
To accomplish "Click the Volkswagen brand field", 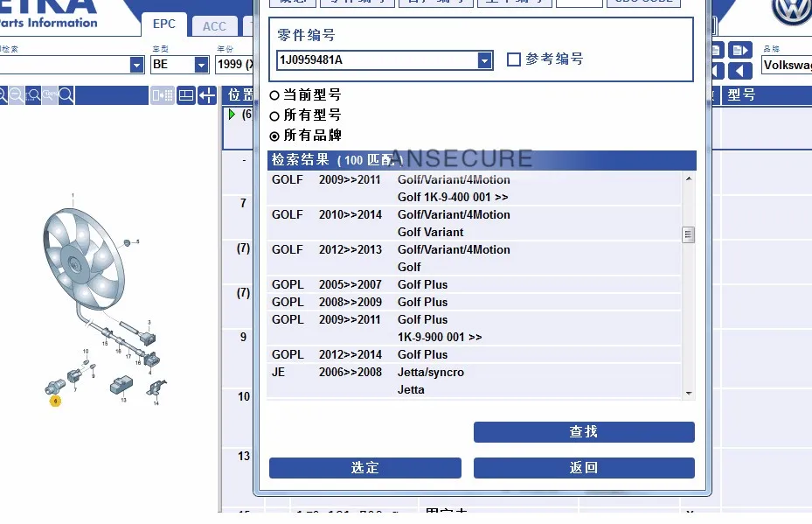I will [787, 65].
